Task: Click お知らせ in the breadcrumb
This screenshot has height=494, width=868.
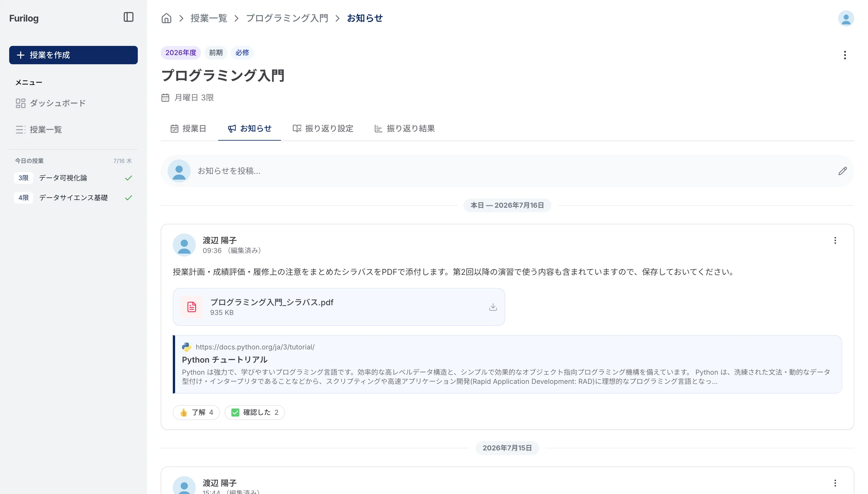Action: (365, 18)
